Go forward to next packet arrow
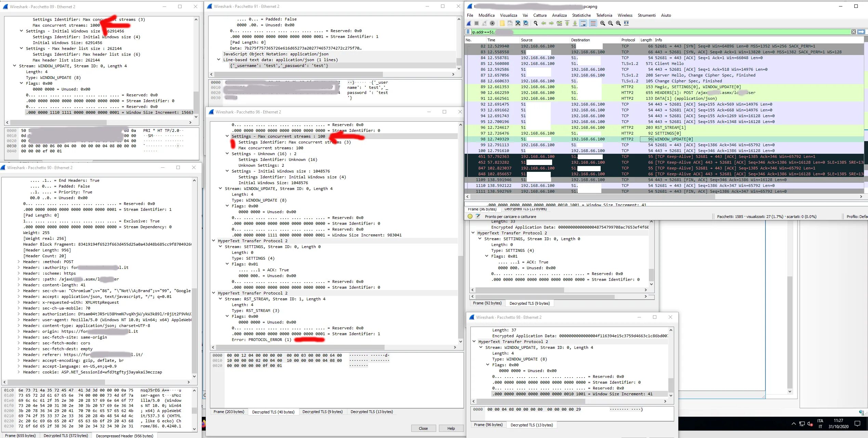 [x=551, y=23]
